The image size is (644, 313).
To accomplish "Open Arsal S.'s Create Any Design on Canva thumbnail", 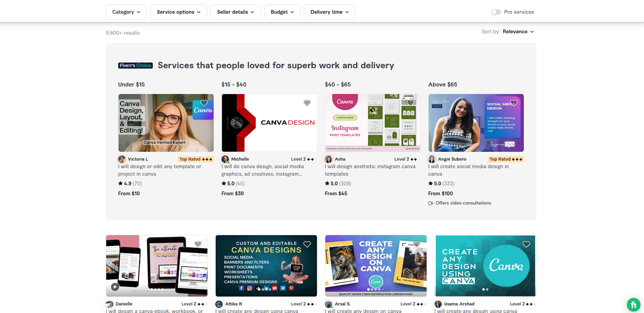I will pos(376,266).
